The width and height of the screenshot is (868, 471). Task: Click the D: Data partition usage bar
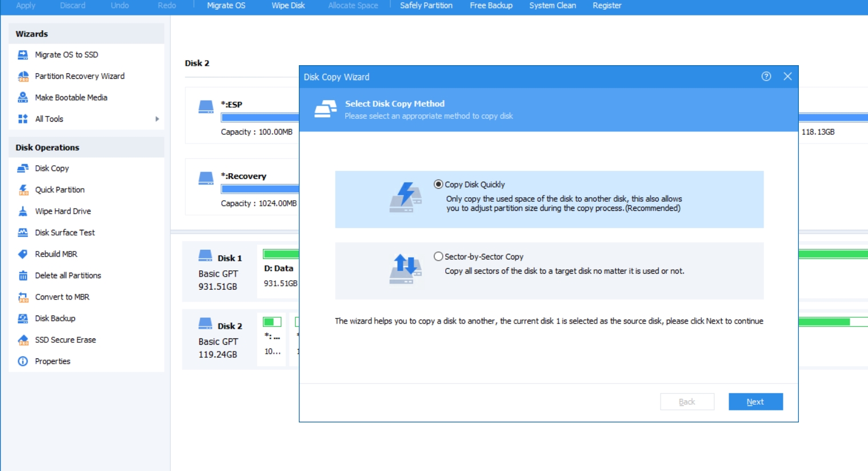pos(280,253)
